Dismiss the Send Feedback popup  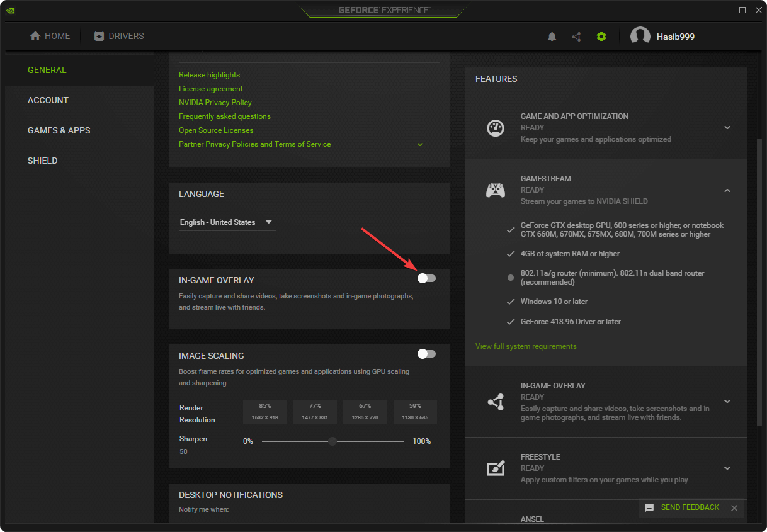(x=734, y=508)
